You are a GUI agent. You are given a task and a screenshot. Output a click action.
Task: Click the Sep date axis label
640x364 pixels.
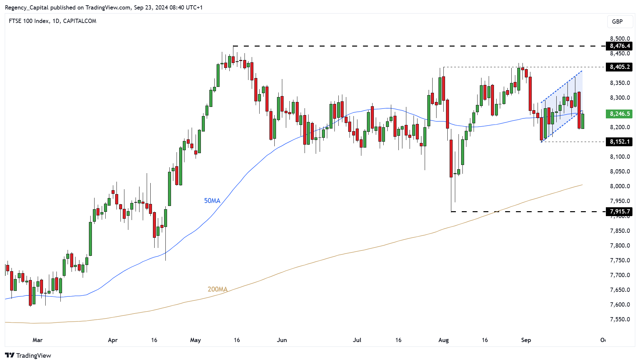(526, 340)
